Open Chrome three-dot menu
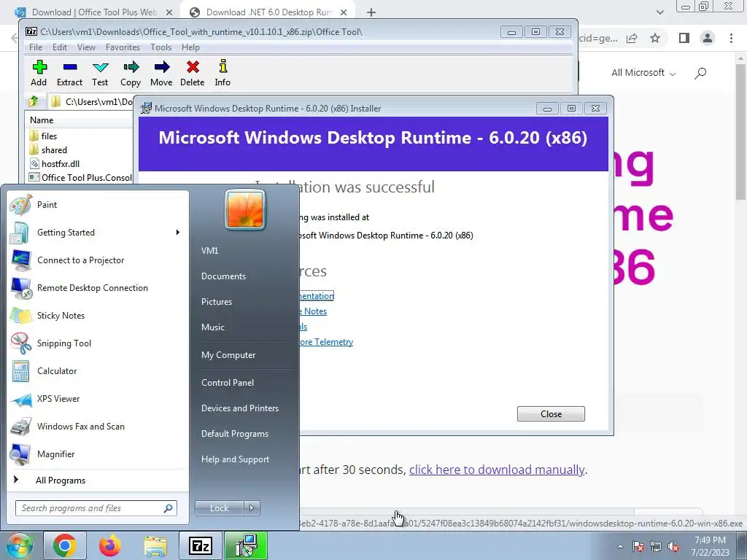 tap(731, 38)
